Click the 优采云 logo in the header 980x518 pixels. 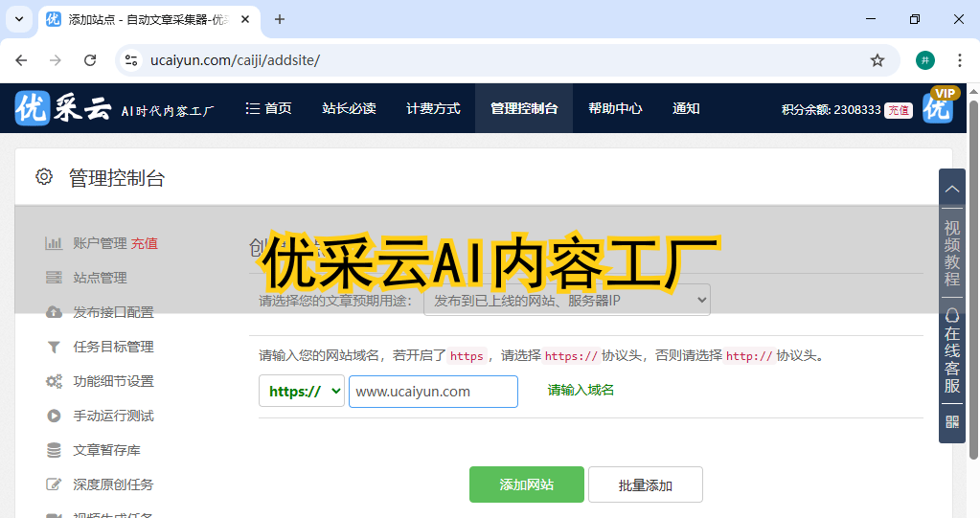coord(63,109)
